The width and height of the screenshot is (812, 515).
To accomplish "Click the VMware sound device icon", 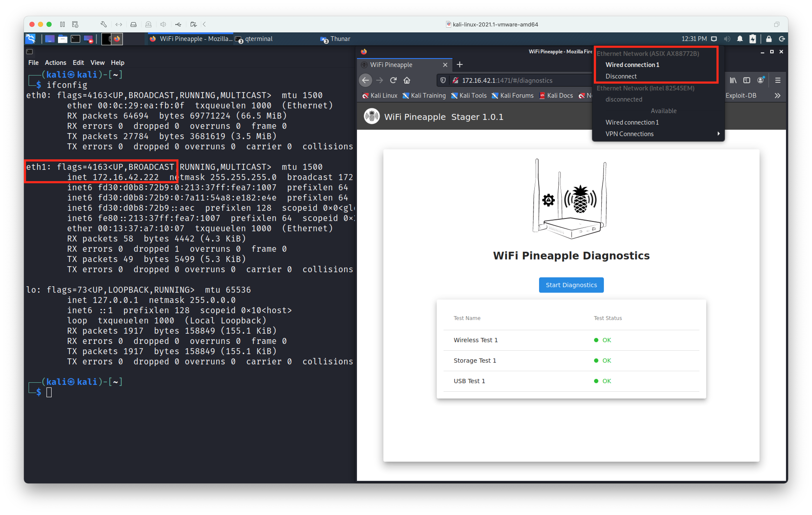I will coord(163,24).
